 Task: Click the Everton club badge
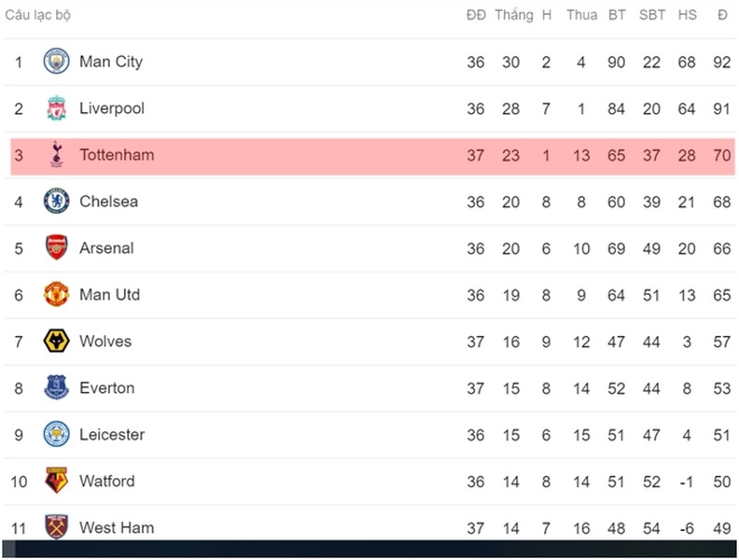(x=57, y=387)
